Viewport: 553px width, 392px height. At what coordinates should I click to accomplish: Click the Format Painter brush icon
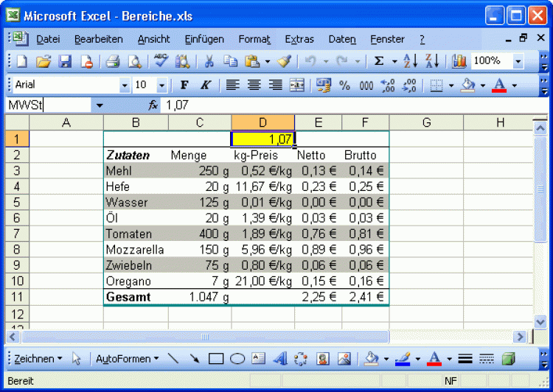[285, 62]
